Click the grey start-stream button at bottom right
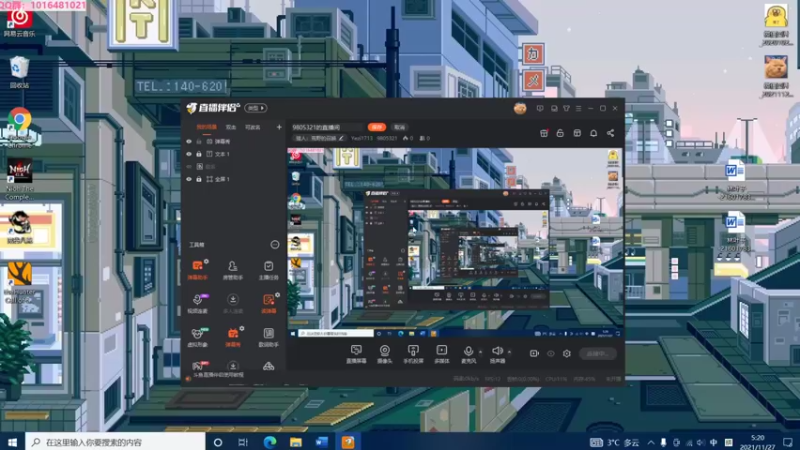This screenshot has width=800, height=450. click(x=597, y=354)
